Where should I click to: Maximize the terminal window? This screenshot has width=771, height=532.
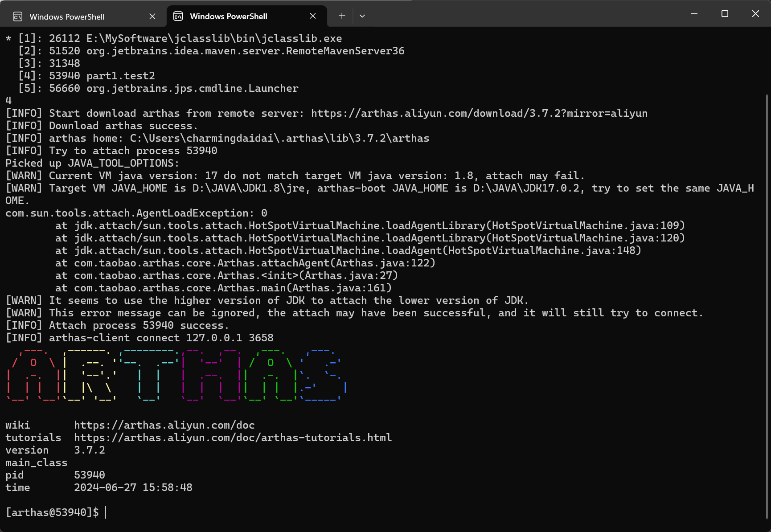pyautogui.click(x=725, y=14)
